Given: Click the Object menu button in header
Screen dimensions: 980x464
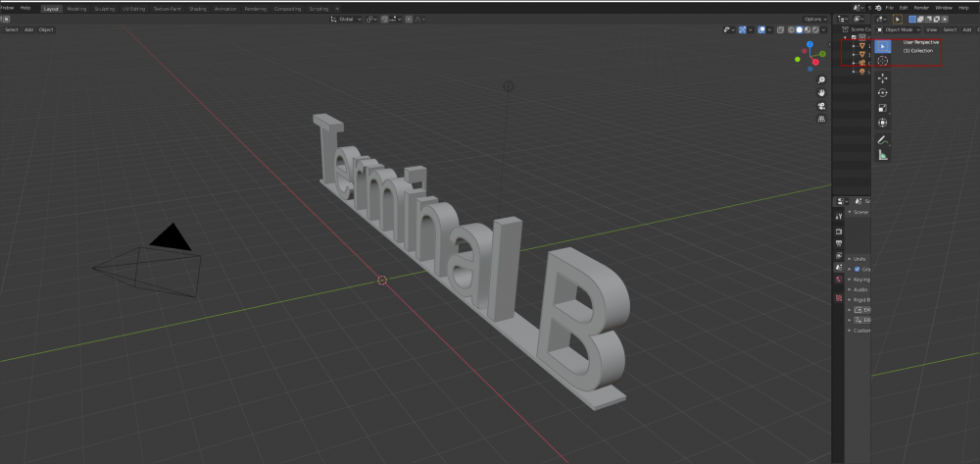Looking at the screenshot, I should [x=46, y=29].
